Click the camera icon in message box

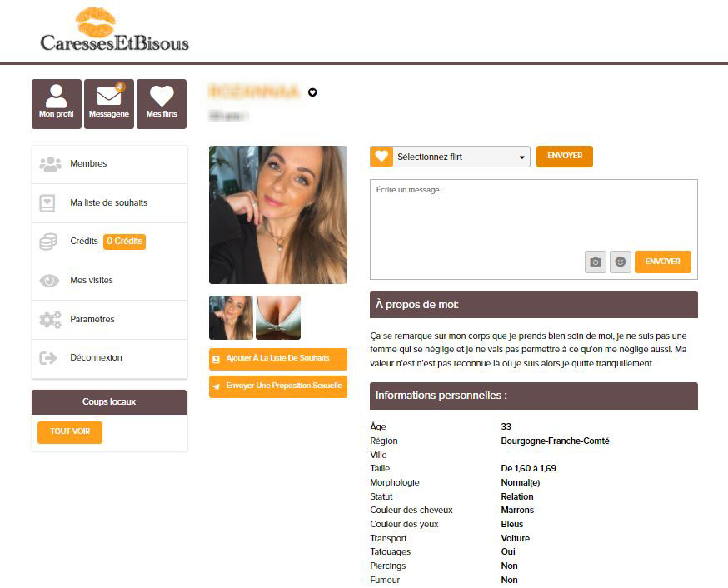(596, 262)
